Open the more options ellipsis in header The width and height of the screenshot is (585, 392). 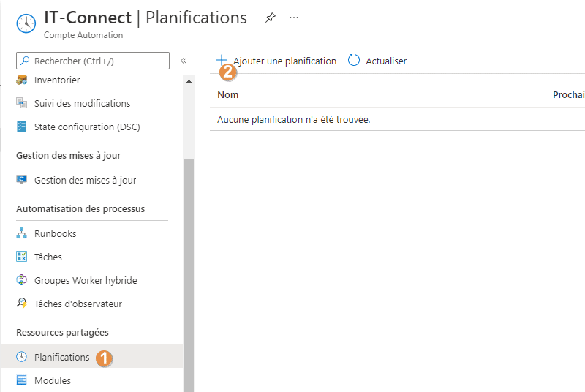(294, 18)
